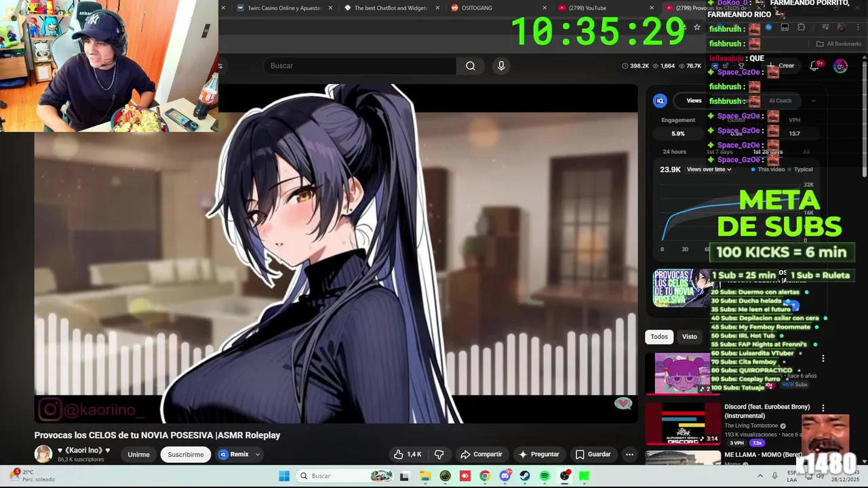Viewport: 868px width, 488px height.
Task: Open Discord from taskbar
Action: coord(505,476)
